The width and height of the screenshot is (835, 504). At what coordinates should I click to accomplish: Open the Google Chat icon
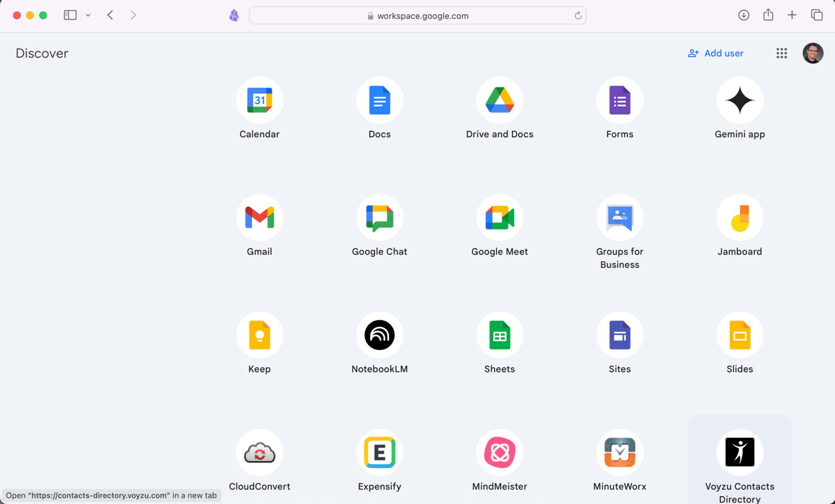(379, 218)
